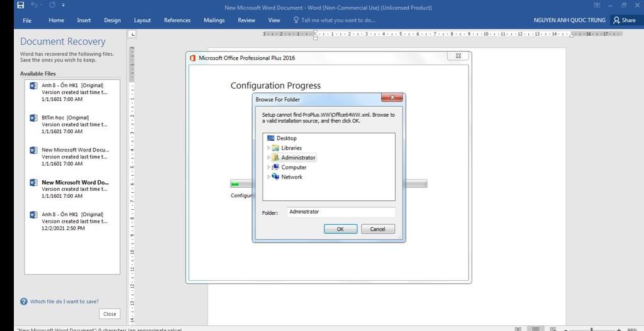Select the Desktop folder icon
644x331 pixels.
coord(270,138)
